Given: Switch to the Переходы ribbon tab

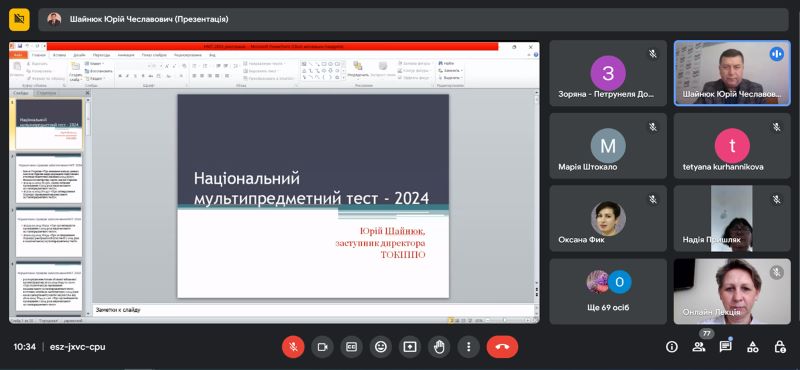Looking at the screenshot, I should [102, 55].
